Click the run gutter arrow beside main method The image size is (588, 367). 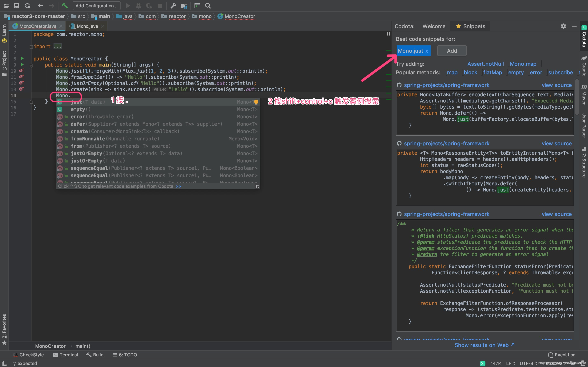(22, 65)
